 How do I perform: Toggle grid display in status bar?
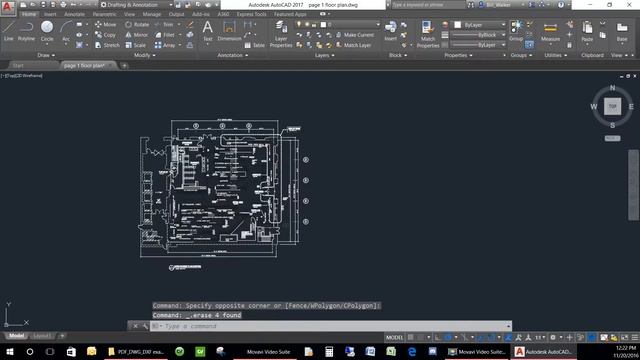(411, 337)
